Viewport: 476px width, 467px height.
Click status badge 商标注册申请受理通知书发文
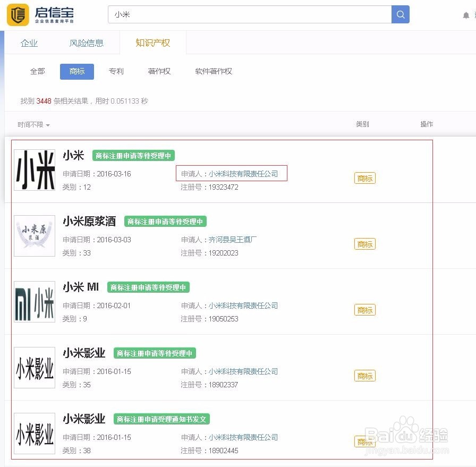[161, 419]
